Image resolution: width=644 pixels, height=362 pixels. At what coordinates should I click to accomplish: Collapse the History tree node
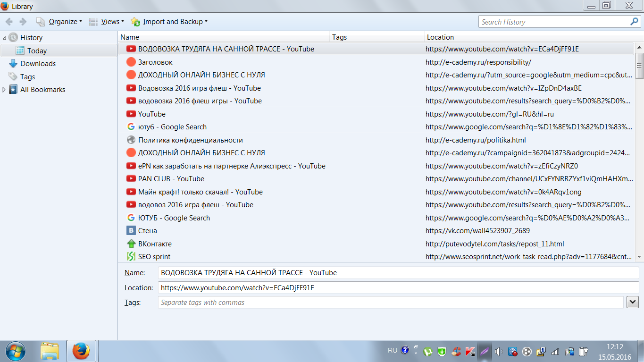click(4, 38)
